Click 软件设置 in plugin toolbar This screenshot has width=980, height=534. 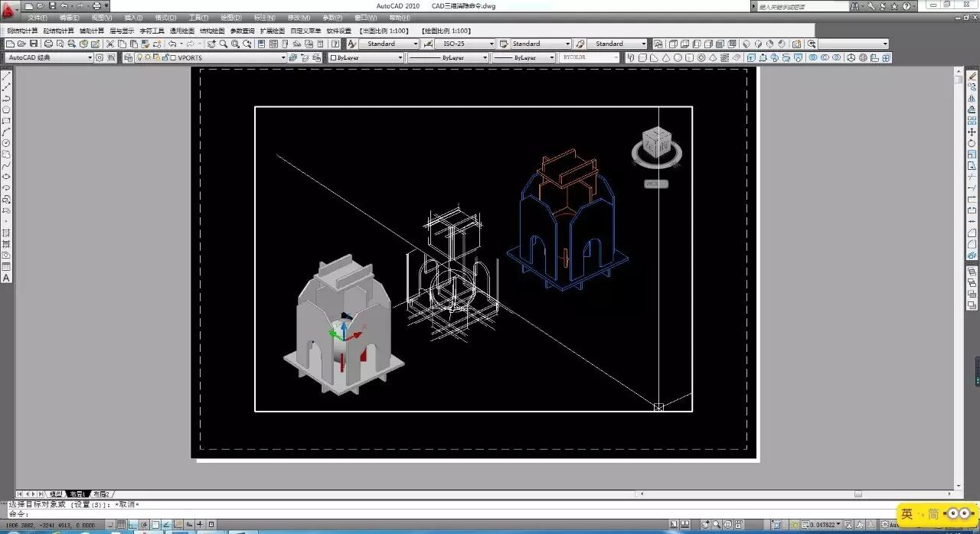338,31
